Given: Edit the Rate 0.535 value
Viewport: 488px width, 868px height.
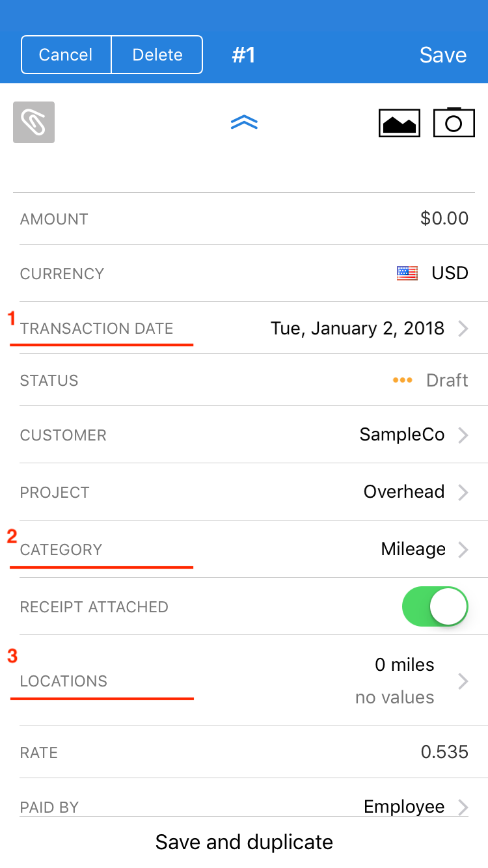Looking at the screenshot, I should point(444,752).
